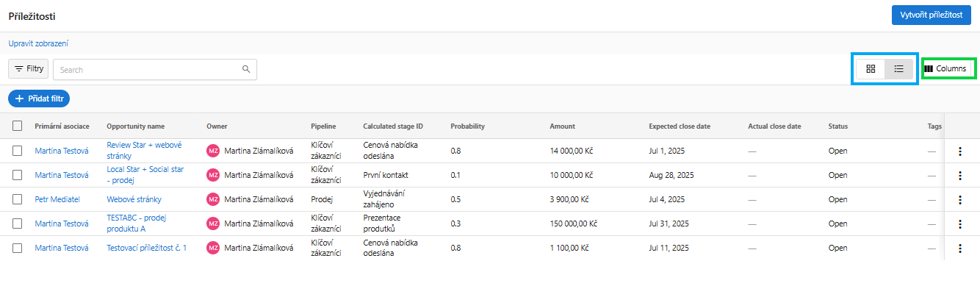This screenshot has width=980, height=286.
Task: Sort by the Amount column header
Action: point(562,126)
